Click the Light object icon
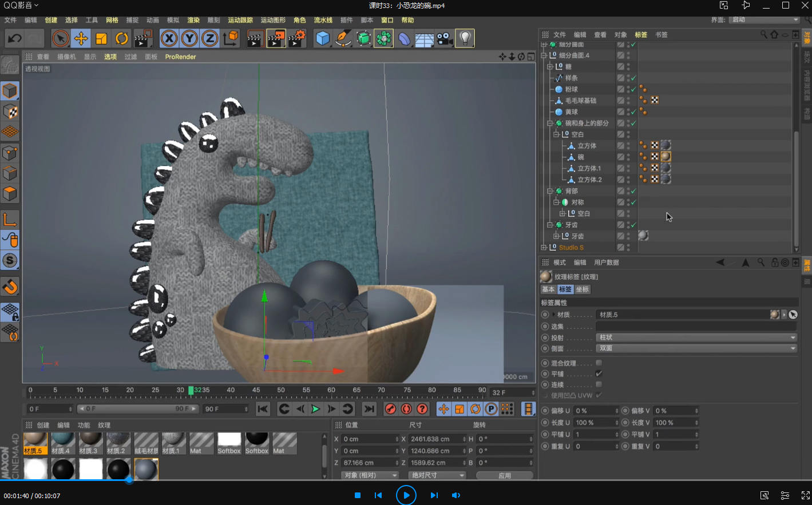 [465, 39]
